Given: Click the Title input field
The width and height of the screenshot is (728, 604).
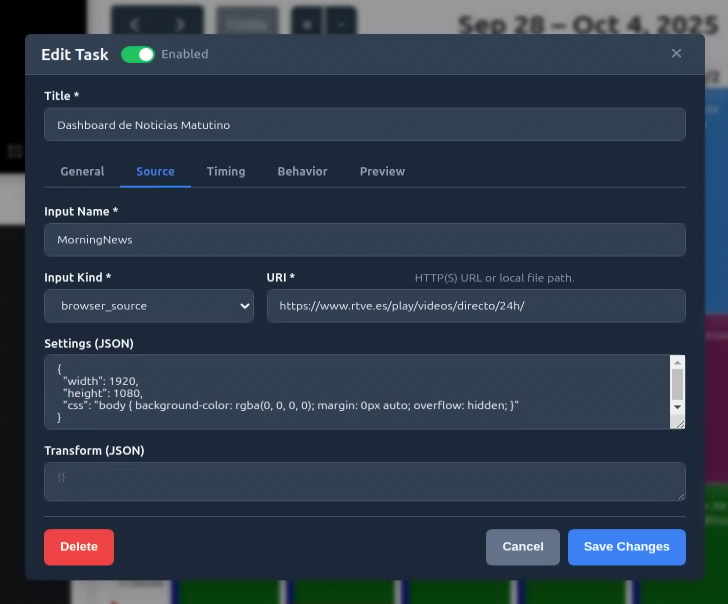Looking at the screenshot, I should [365, 125].
